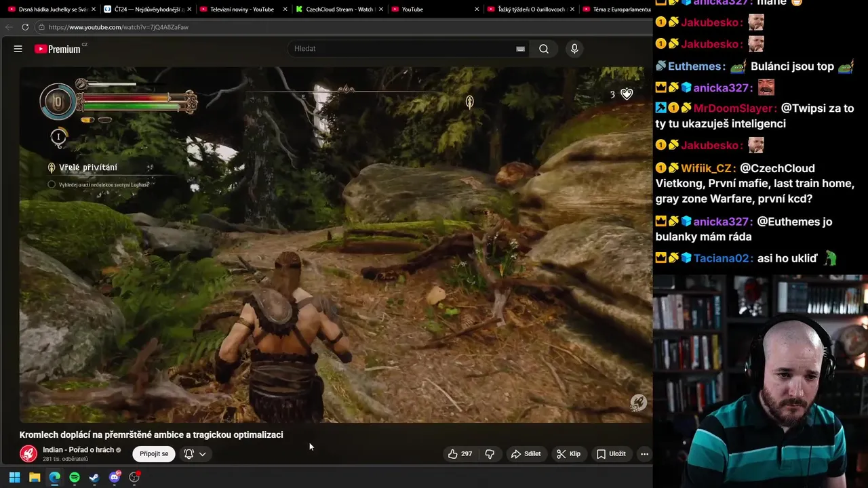
Task: Close the Ťažký týždeň tab
Action: click(573, 9)
